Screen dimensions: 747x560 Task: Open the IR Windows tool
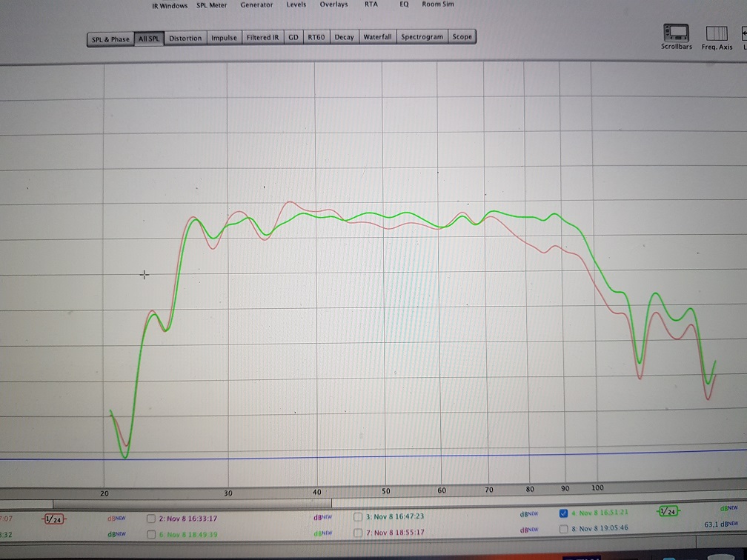click(170, 5)
